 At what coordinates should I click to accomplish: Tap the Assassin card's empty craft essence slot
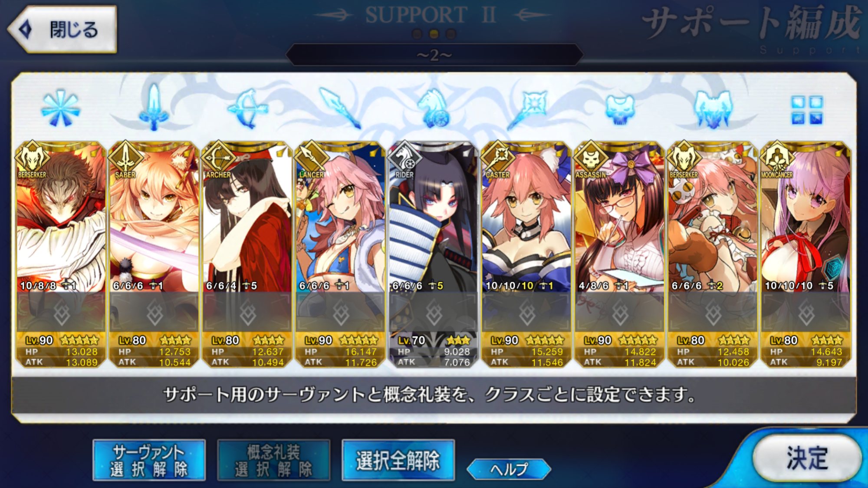click(620, 312)
